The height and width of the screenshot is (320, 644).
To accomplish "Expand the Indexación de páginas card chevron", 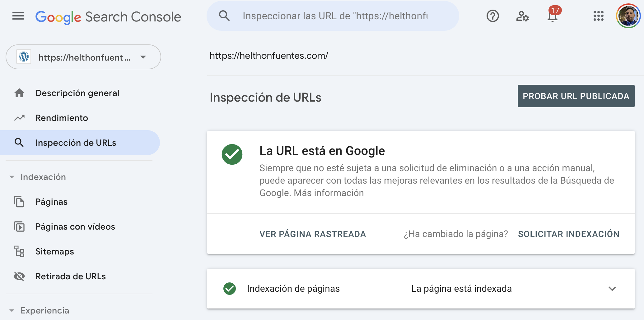I will pyautogui.click(x=612, y=289).
